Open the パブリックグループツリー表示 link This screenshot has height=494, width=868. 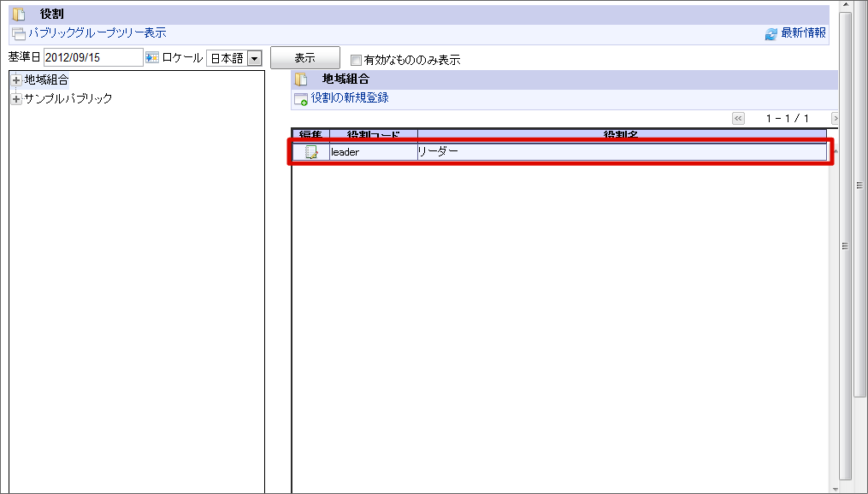(x=97, y=33)
